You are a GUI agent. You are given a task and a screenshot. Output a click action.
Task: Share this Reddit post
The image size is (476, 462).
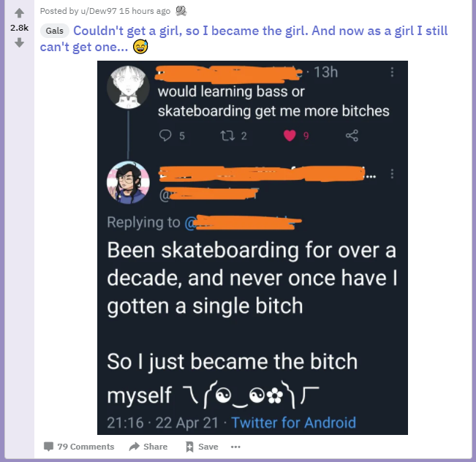[148, 447]
